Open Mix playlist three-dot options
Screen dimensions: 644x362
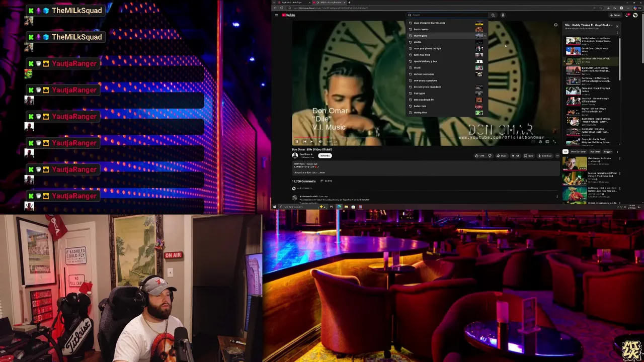tap(617, 33)
